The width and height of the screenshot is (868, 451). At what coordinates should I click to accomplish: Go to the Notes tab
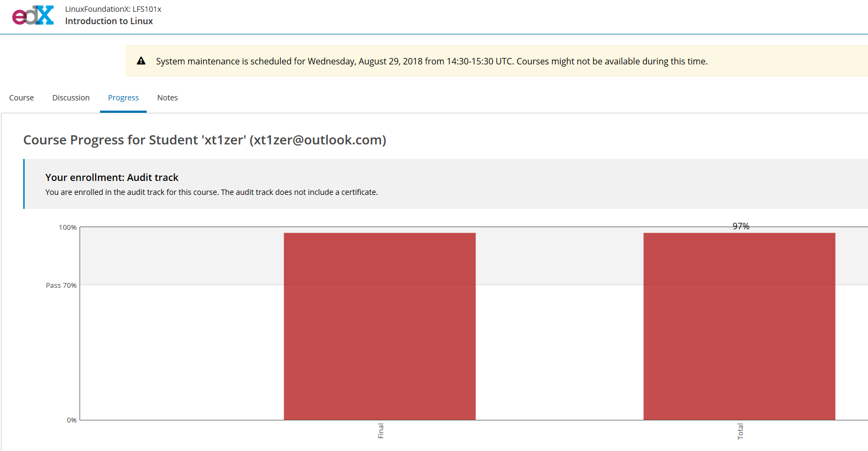[167, 98]
